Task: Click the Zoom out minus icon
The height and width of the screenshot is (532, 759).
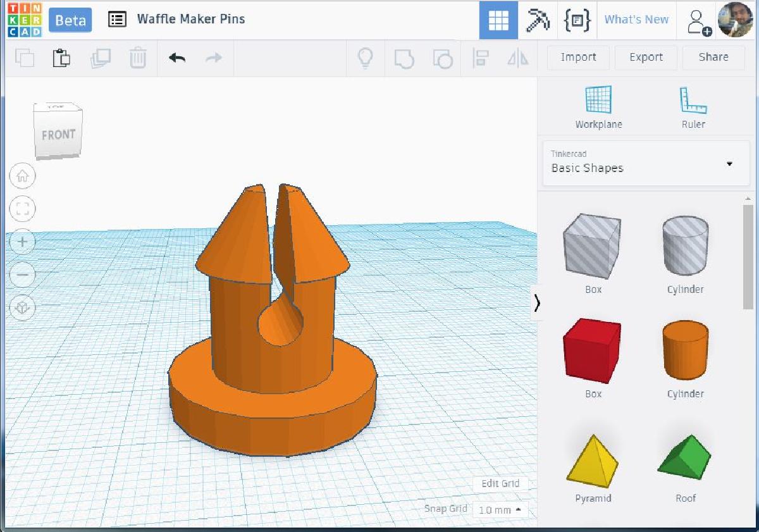Action: [x=23, y=275]
